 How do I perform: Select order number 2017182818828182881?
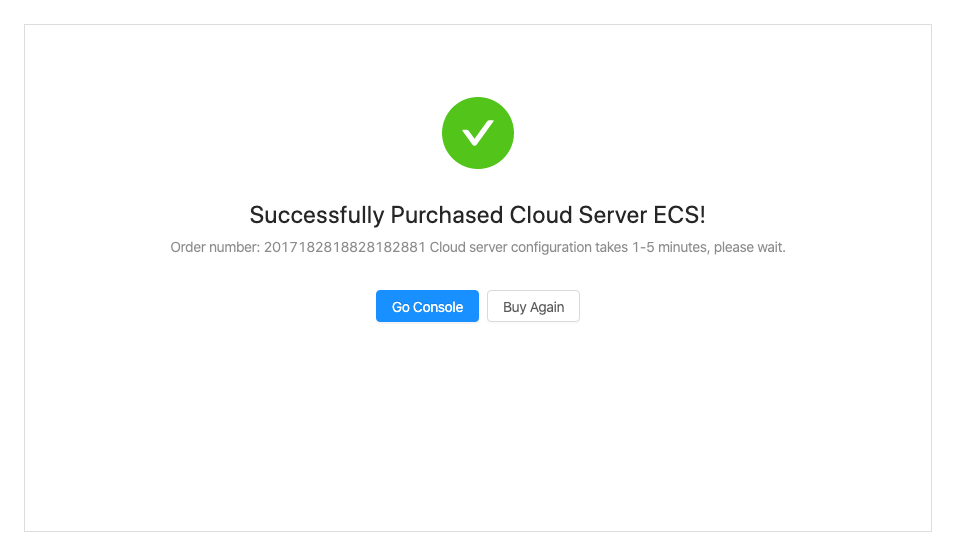click(x=344, y=248)
